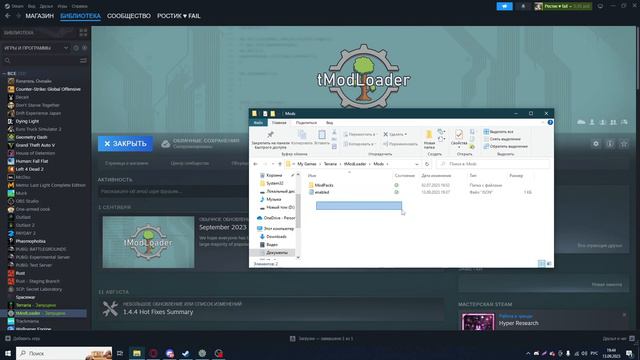Open Downloads in Explorer navigation pane

[x=276, y=236]
